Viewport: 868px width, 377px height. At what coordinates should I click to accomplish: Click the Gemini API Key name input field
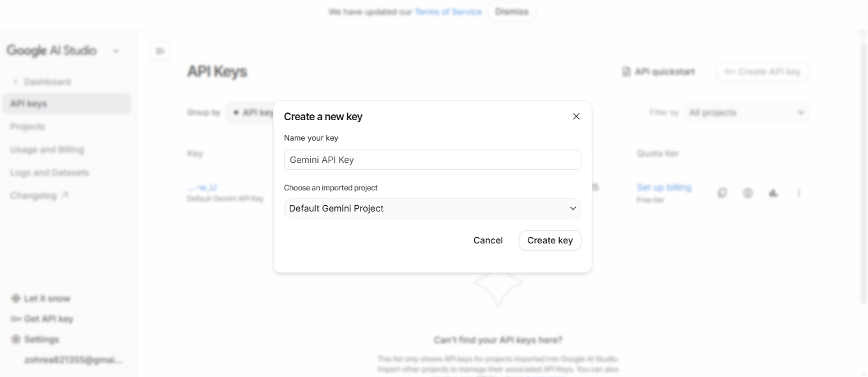[x=432, y=160]
